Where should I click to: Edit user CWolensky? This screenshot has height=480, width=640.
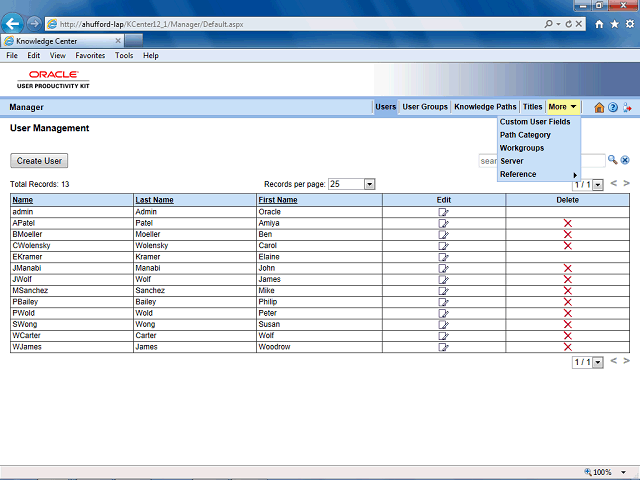point(443,246)
